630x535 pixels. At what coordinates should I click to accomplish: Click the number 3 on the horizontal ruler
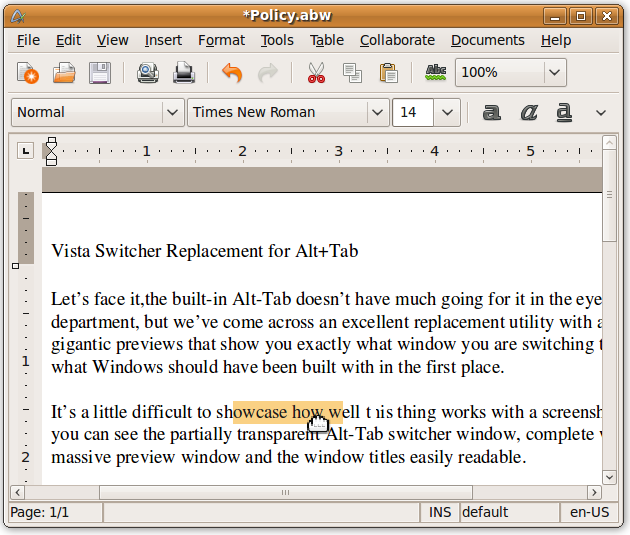(339, 151)
